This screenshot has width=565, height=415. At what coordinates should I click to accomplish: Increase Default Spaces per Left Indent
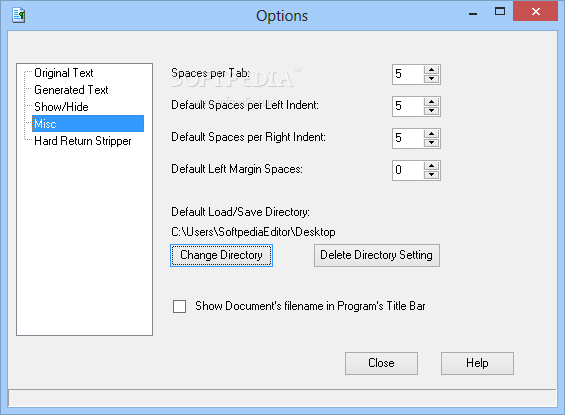tap(431, 102)
